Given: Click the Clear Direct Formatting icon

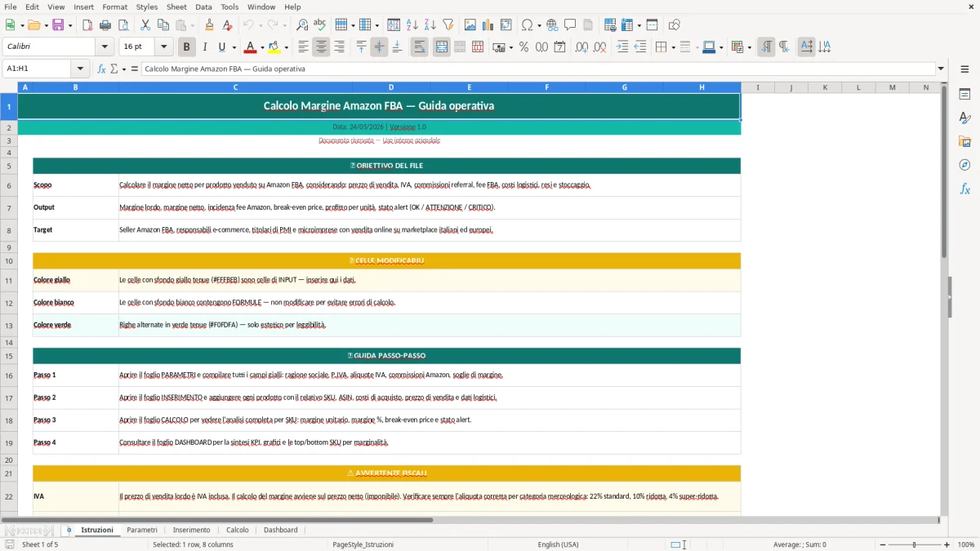Looking at the screenshot, I should (x=228, y=25).
